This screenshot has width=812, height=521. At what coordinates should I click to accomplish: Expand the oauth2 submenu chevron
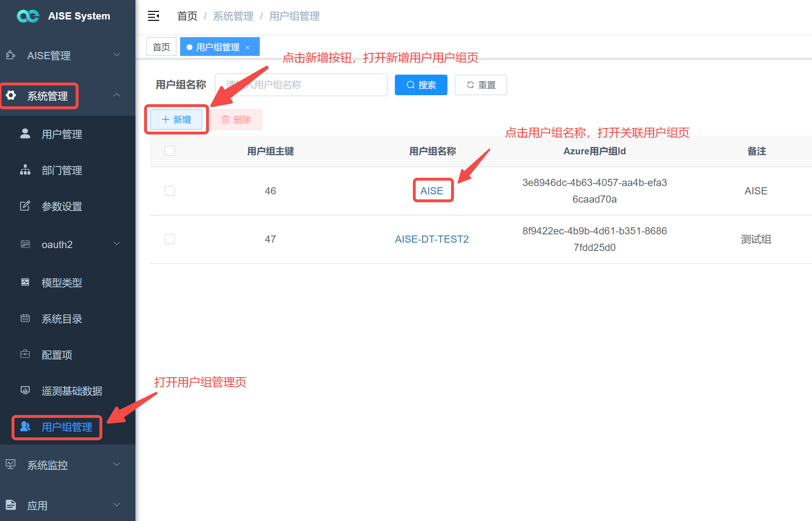(x=117, y=244)
